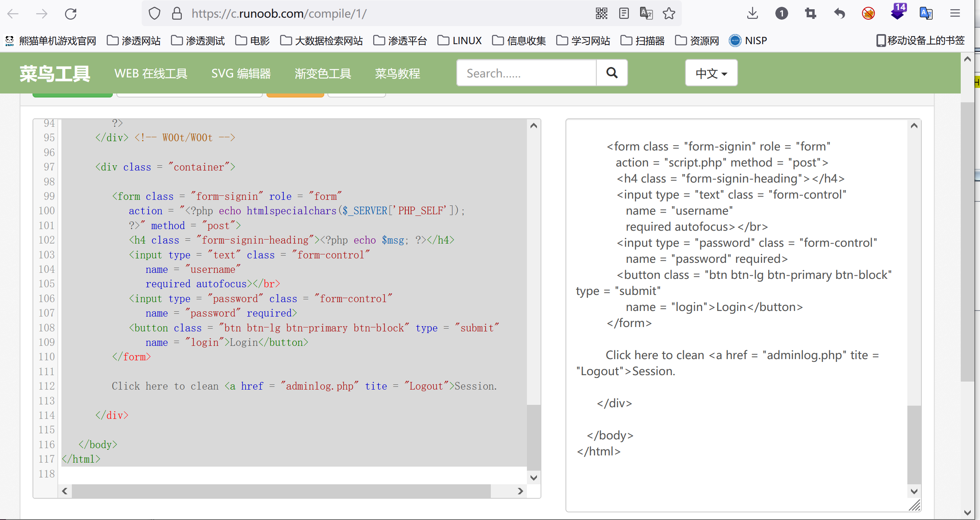980x520 pixels.
Task: Open 熊猫单机游戏官网 bookmark
Action: click(x=51, y=41)
